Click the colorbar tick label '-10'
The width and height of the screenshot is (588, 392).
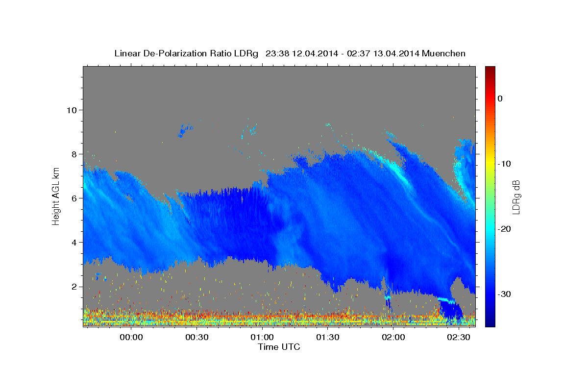[x=504, y=164]
